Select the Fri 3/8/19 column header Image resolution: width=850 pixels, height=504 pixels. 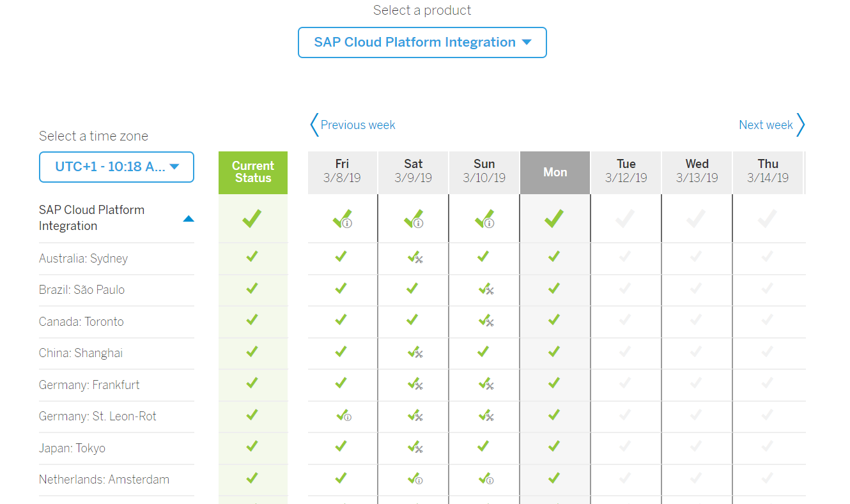[342, 172]
